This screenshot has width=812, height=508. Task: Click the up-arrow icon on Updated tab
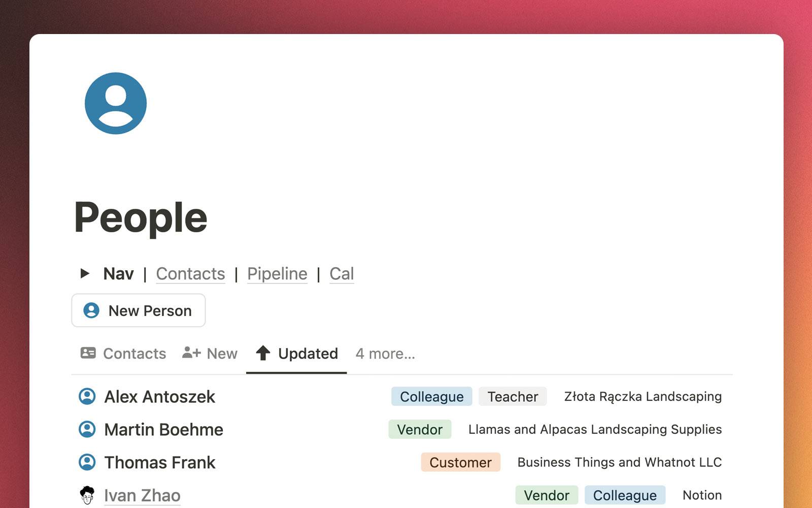[263, 353]
